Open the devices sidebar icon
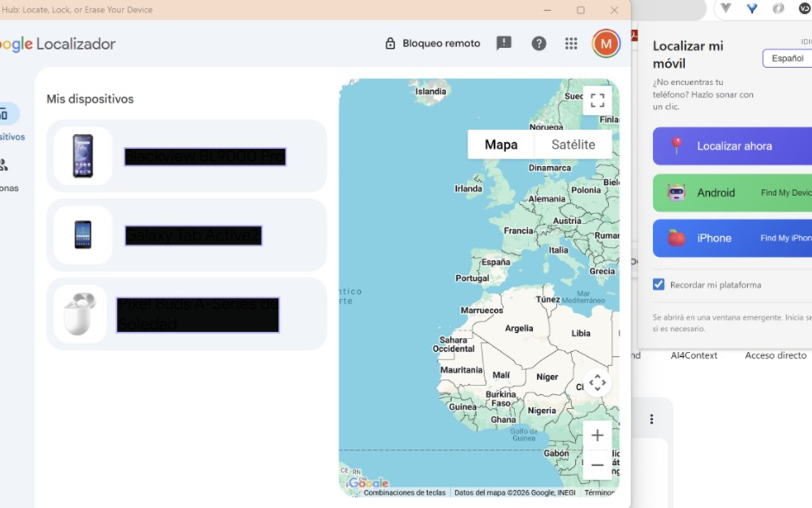Screen dimensions: 812x508 pyautogui.click(x=5, y=114)
